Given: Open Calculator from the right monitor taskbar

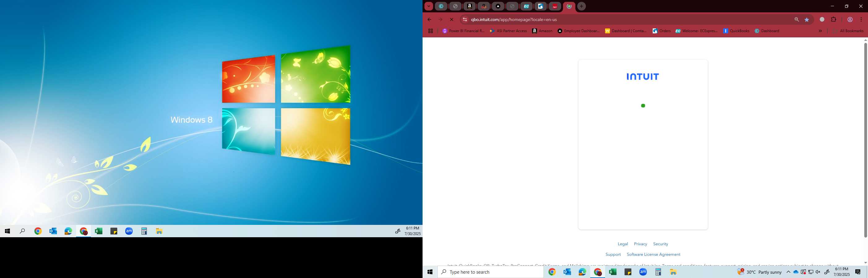Looking at the screenshot, I should (x=658, y=272).
